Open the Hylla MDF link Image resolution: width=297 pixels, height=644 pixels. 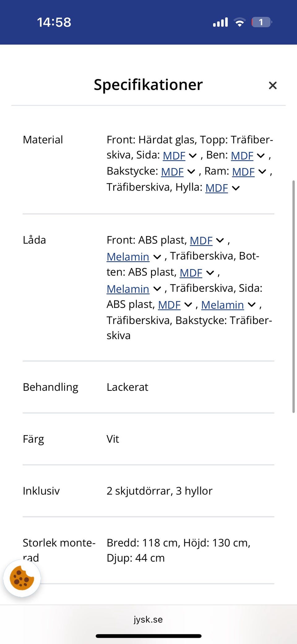217,188
